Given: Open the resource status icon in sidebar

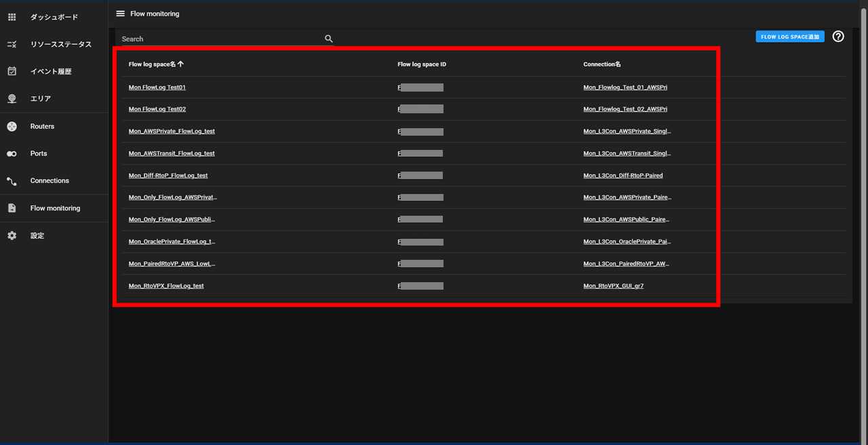Looking at the screenshot, I should point(12,44).
